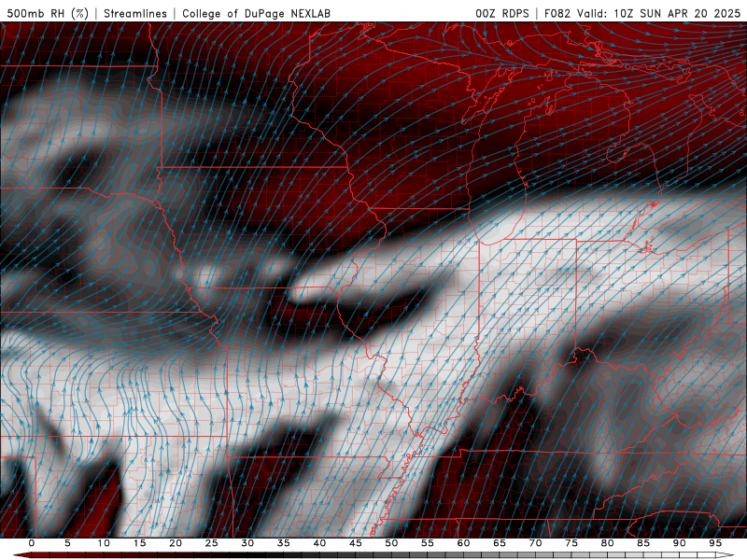The width and height of the screenshot is (747, 560).
Task: Click the colorbar label "20"
Action: 176,543
